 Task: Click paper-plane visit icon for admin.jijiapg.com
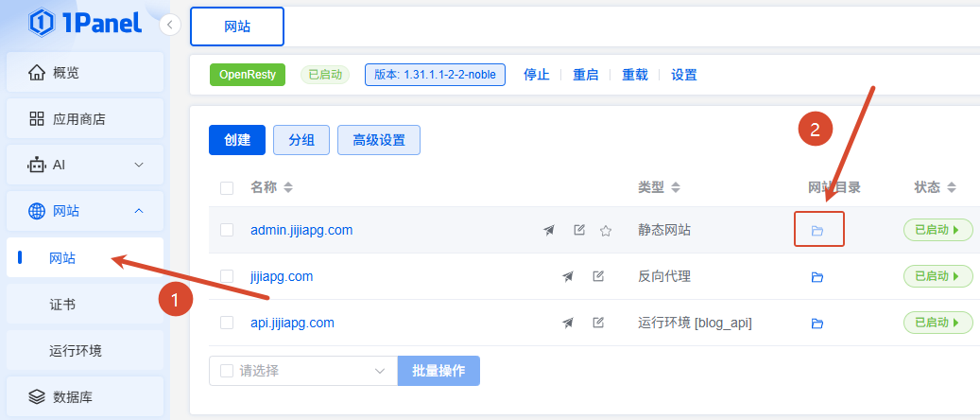(549, 231)
